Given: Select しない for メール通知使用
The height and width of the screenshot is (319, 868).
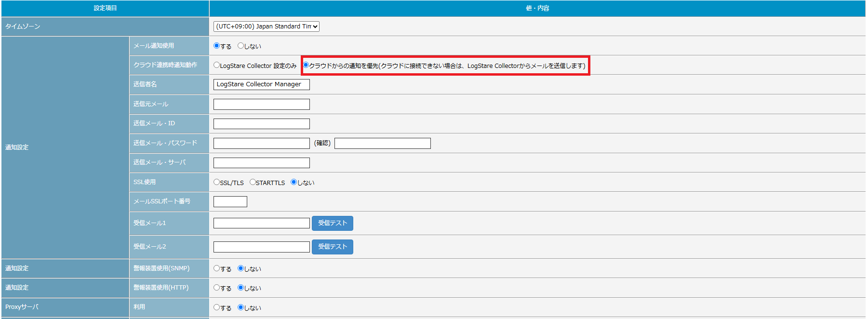Looking at the screenshot, I should coord(240,46).
